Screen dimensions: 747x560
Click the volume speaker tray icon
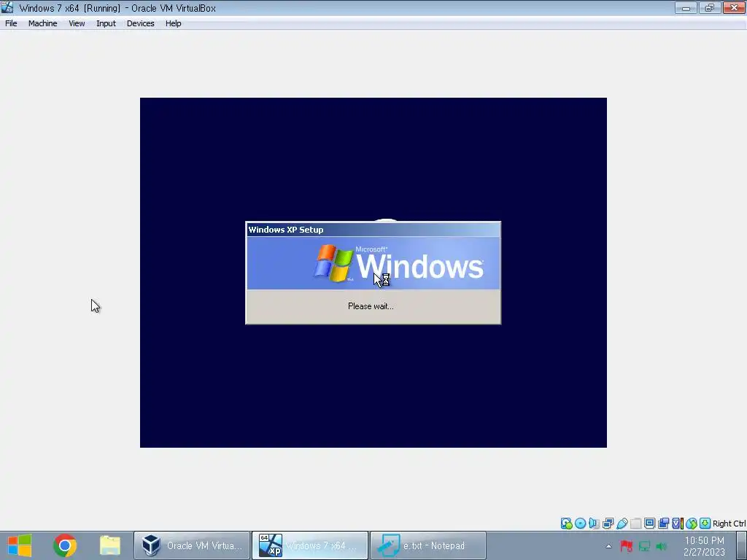661,546
